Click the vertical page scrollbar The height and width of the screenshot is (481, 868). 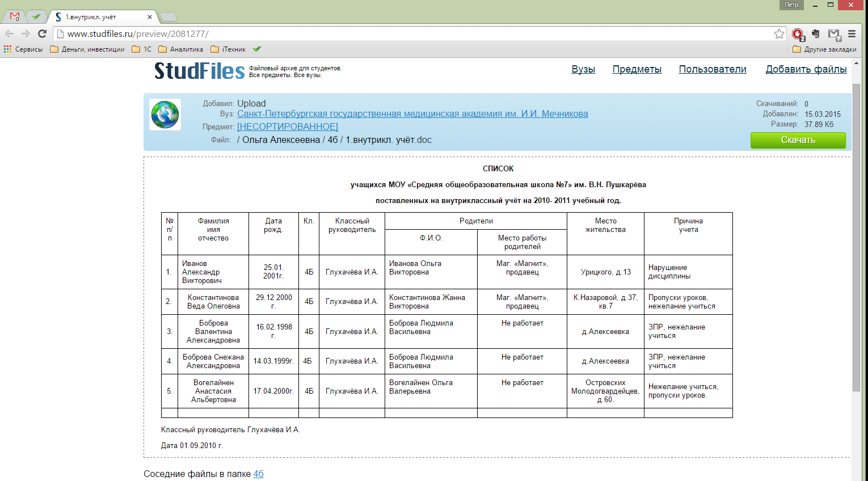(x=856, y=238)
